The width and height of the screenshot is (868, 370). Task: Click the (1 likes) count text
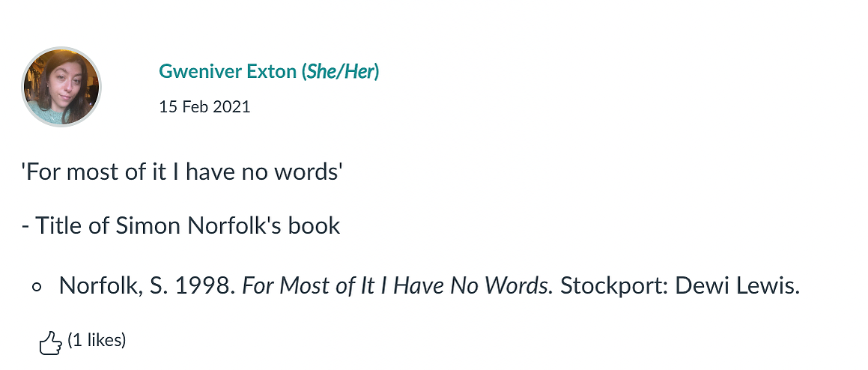(97, 339)
